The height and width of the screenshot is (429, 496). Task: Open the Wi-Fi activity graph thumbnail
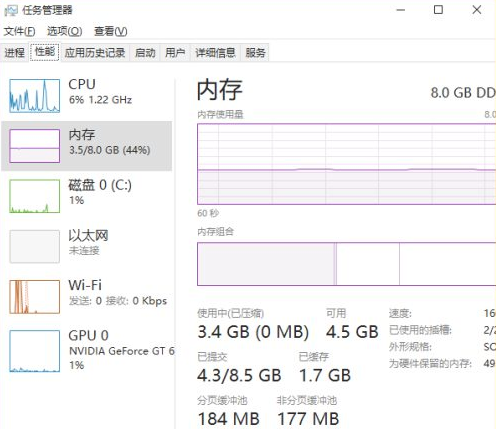click(35, 297)
